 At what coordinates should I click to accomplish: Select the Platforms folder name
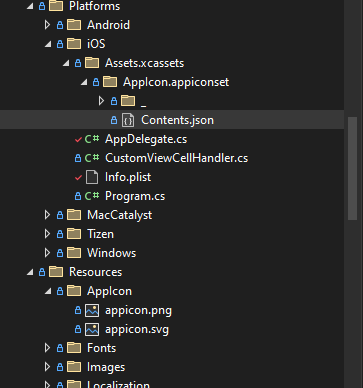tap(94, 6)
